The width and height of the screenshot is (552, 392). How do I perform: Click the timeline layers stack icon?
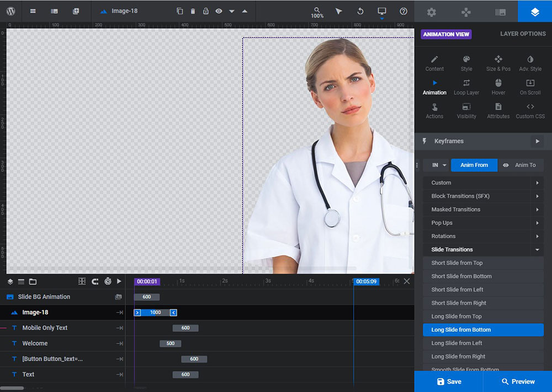(10, 282)
